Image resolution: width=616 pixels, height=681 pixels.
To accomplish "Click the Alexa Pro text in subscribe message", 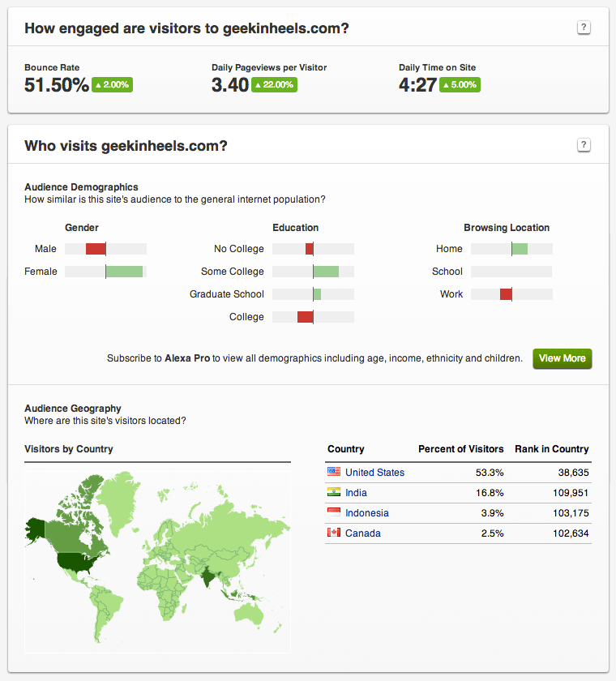I will 187,358.
